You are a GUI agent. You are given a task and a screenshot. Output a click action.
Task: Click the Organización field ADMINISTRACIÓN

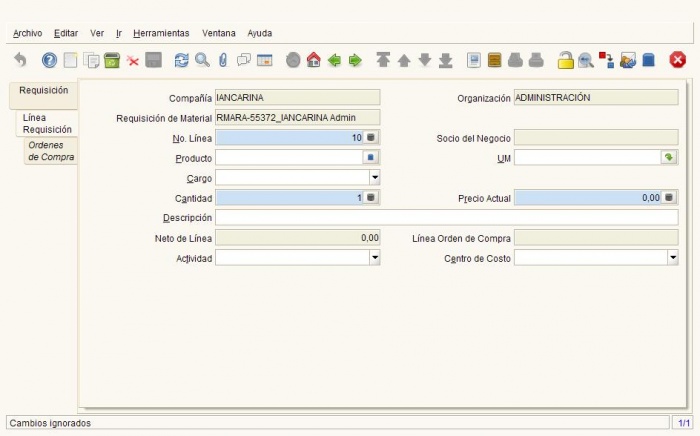pos(596,97)
